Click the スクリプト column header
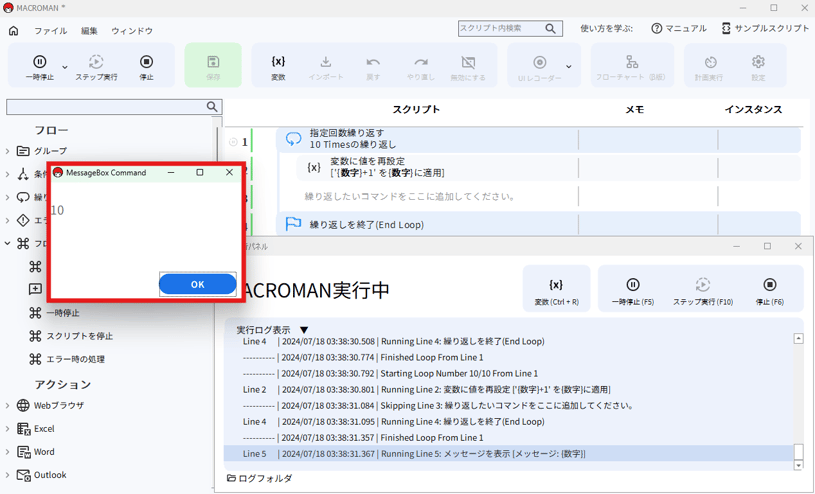815x494 pixels. coord(416,110)
